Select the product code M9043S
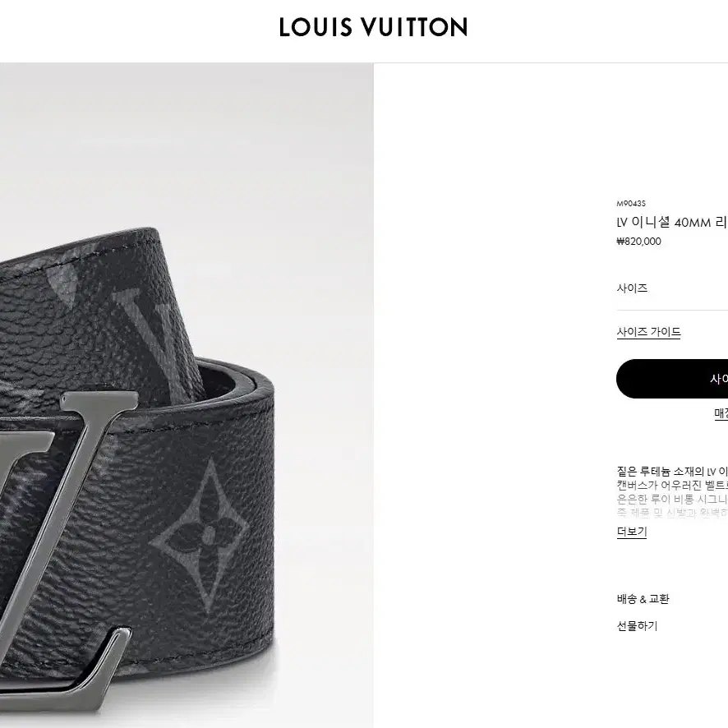 [x=631, y=203]
